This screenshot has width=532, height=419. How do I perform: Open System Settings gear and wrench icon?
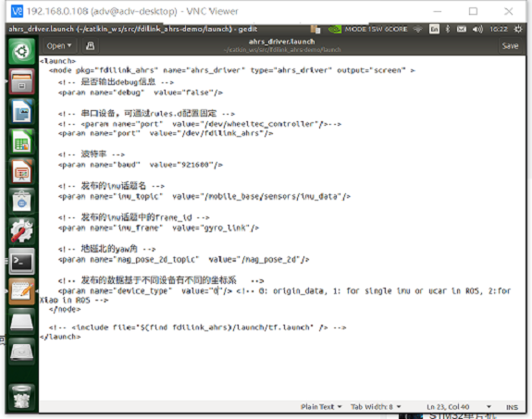pyautogui.click(x=21, y=231)
